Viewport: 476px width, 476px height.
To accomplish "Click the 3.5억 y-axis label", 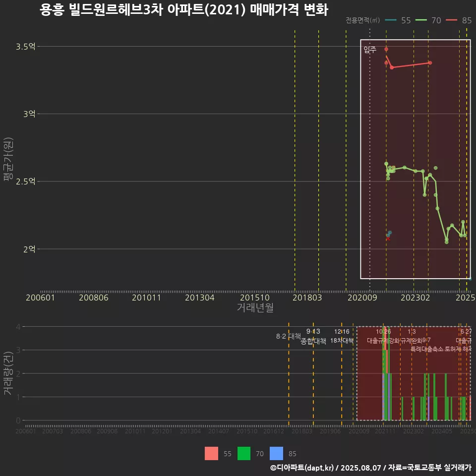I will click(25, 47).
